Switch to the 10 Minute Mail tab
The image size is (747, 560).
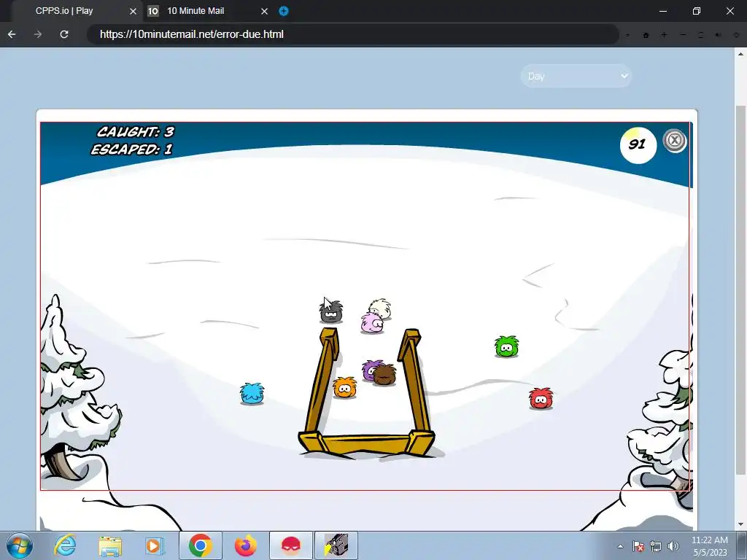pyautogui.click(x=196, y=11)
